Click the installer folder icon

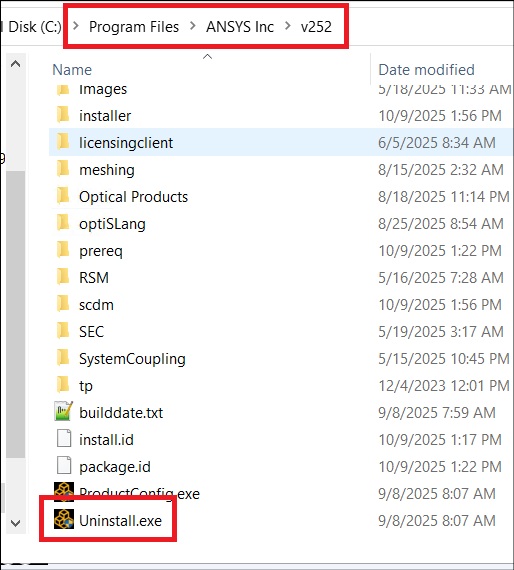63,115
